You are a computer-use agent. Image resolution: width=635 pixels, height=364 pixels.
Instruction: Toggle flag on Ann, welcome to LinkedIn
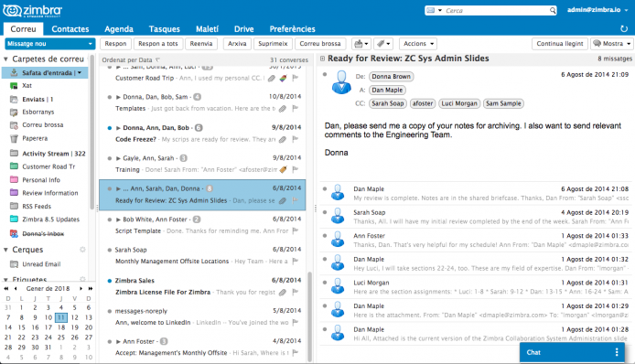tap(296, 322)
